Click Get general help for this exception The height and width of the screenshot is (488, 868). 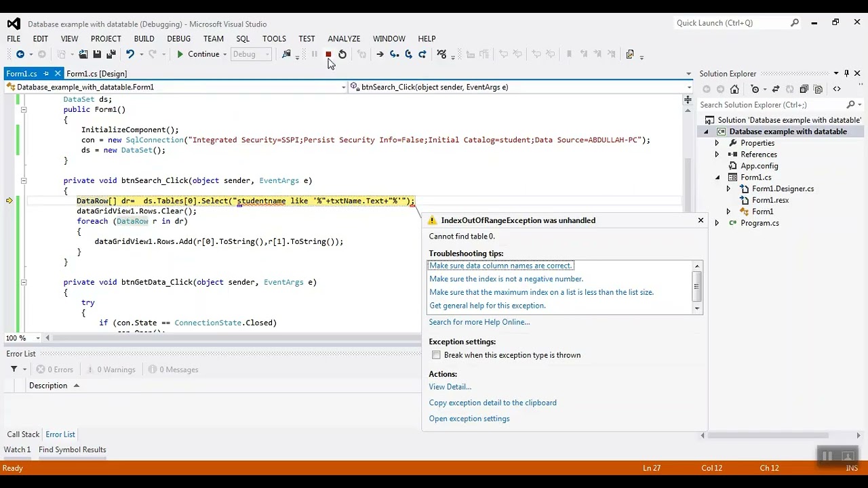488,306
